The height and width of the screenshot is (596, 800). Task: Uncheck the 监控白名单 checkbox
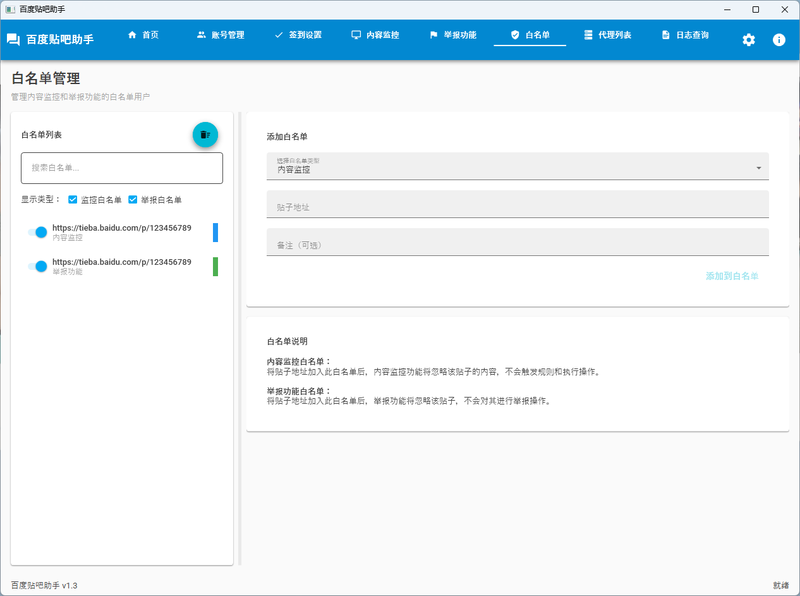(x=72, y=200)
